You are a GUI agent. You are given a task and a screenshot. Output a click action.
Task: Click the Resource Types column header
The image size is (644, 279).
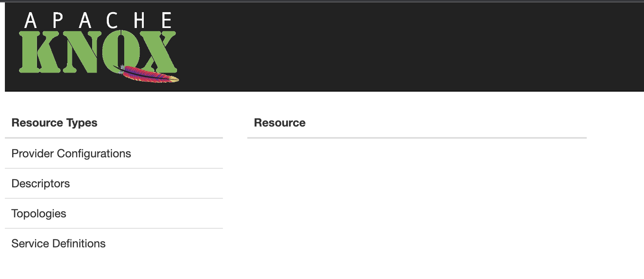point(54,123)
